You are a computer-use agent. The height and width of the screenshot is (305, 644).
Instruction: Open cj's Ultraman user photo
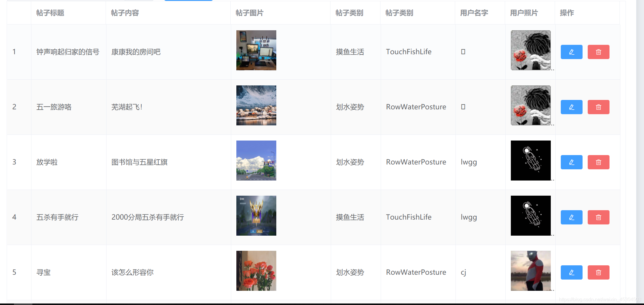(x=531, y=271)
